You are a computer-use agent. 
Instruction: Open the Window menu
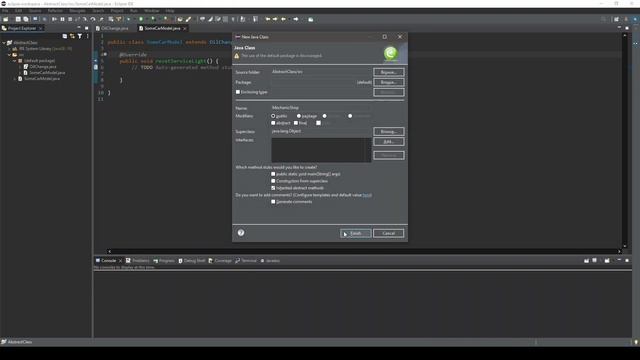151,11
